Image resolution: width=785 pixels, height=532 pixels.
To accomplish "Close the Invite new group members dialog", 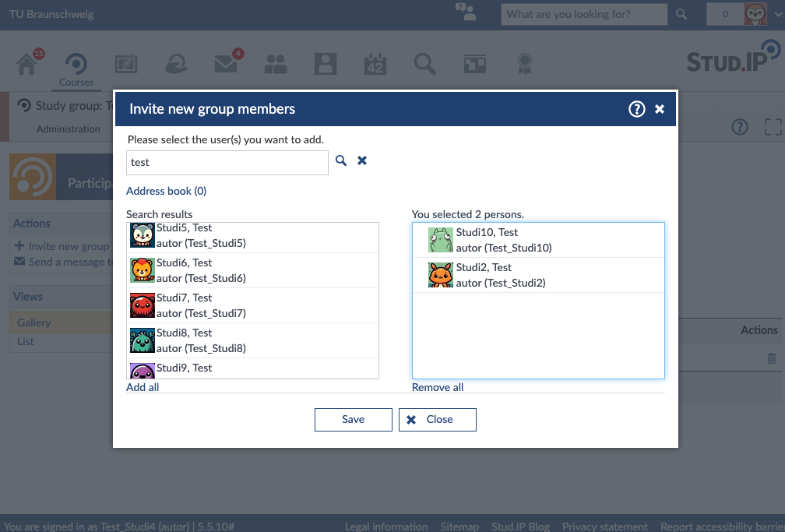I will (x=660, y=109).
